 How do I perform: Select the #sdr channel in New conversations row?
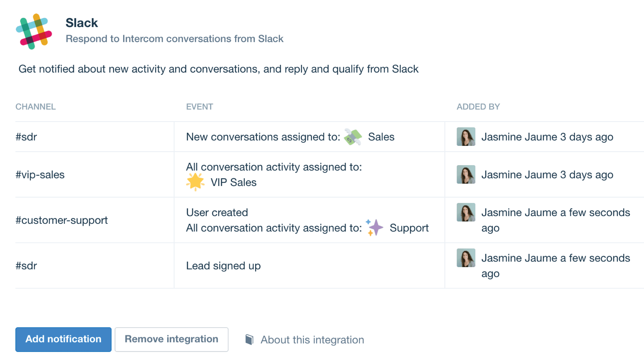coord(26,137)
